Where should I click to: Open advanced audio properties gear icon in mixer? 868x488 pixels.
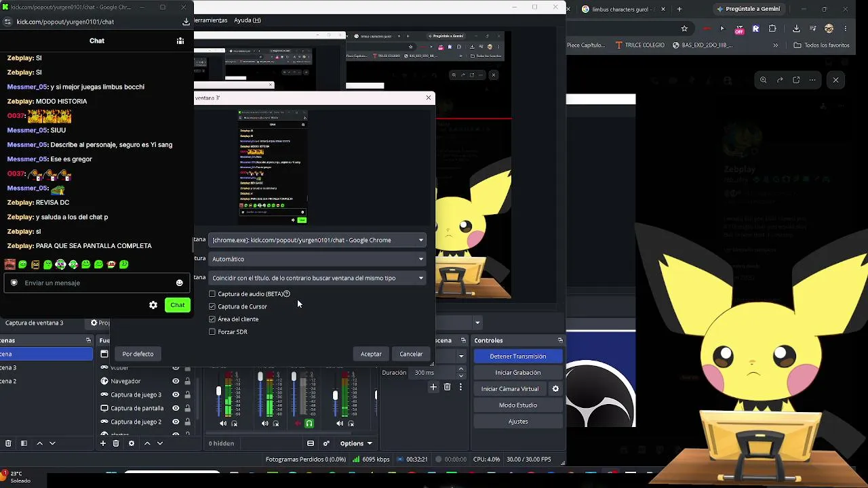326,443
